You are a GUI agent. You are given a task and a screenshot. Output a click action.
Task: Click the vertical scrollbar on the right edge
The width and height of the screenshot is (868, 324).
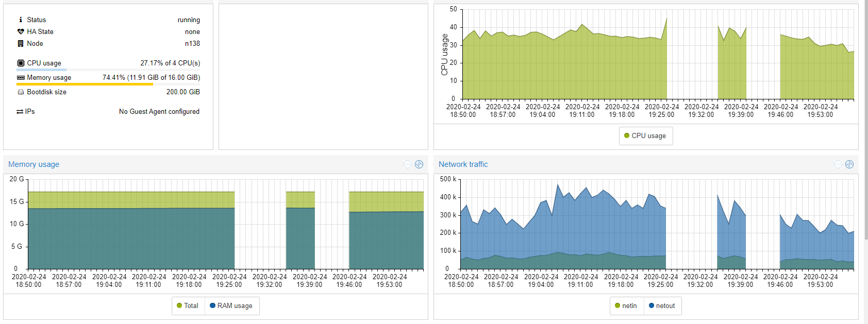coord(866,155)
